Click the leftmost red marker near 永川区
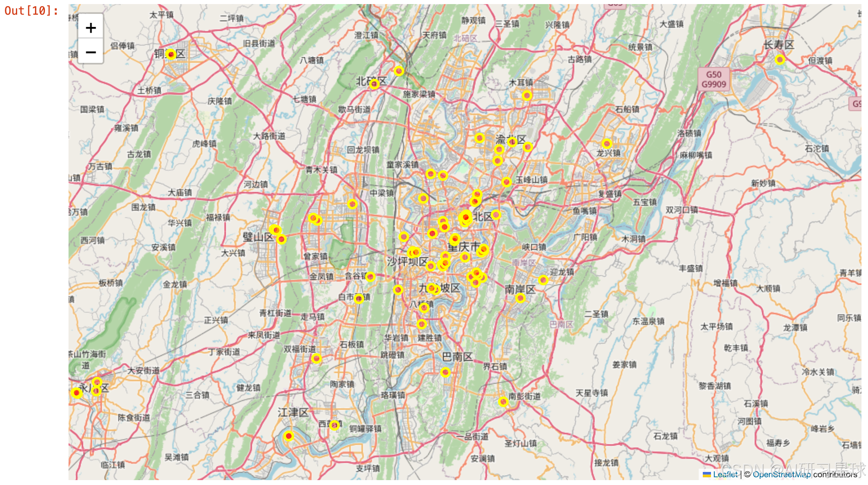Viewport: 868px width, 485px height. tap(76, 393)
